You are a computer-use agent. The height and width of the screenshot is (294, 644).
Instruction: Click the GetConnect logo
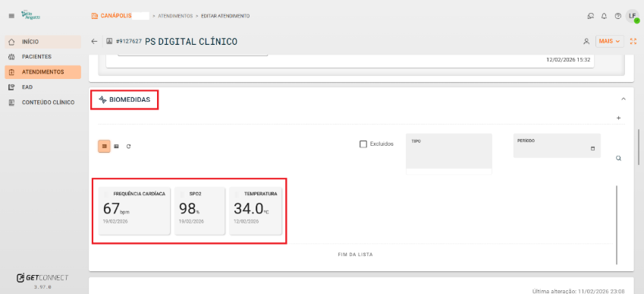pos(42,278)
